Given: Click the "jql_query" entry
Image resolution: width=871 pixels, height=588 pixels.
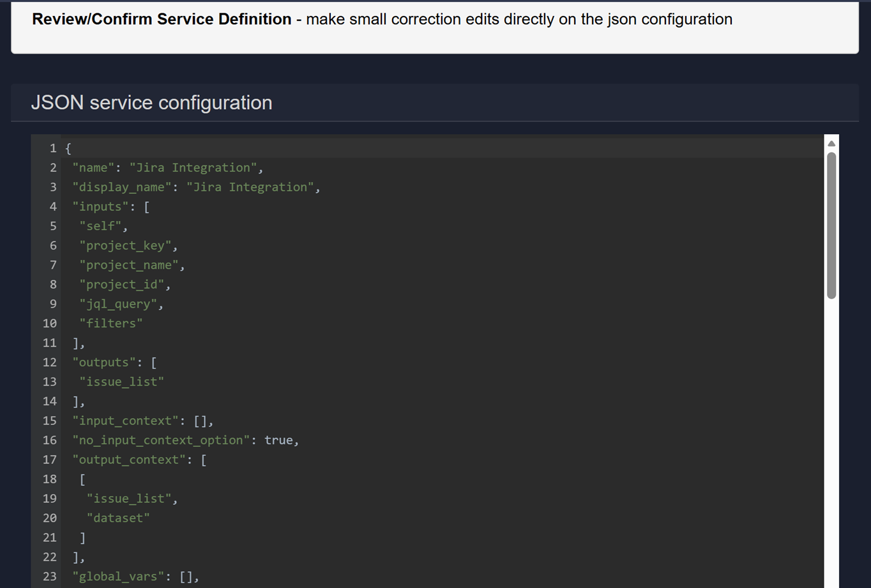Looking at the screenshot, I should point(119,304).
